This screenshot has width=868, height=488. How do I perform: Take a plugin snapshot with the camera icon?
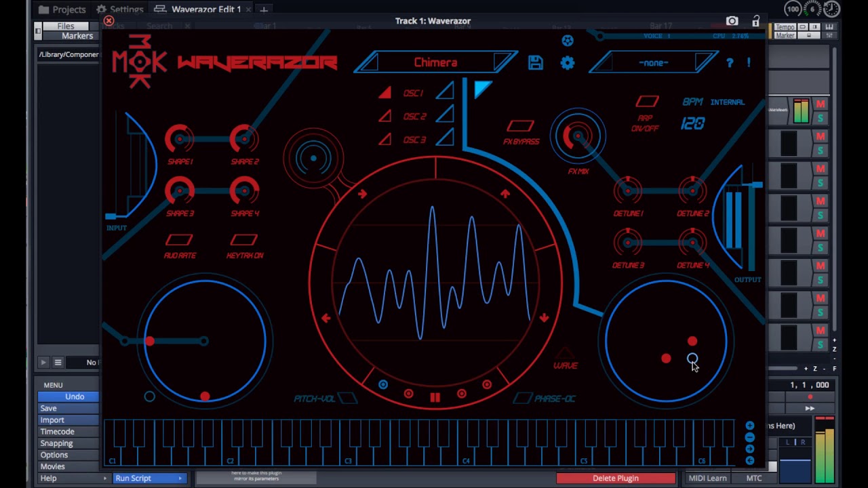732,21
